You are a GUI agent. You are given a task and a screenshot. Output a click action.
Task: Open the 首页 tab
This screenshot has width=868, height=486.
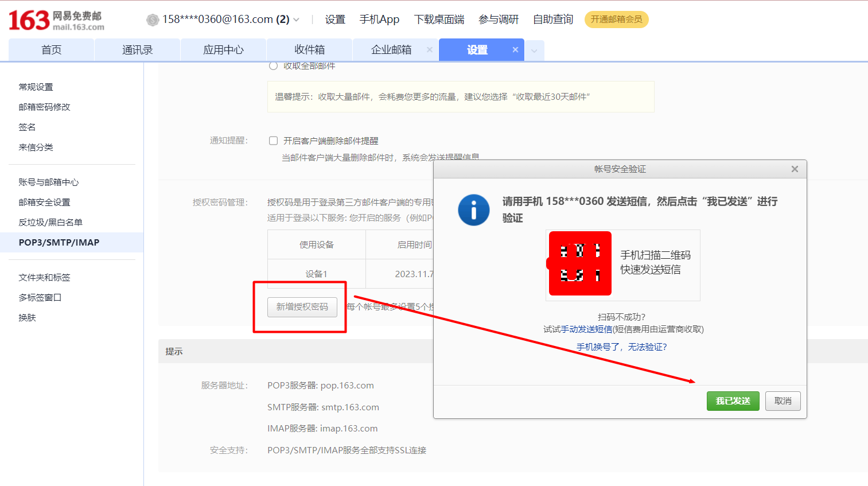coord(51,50)
